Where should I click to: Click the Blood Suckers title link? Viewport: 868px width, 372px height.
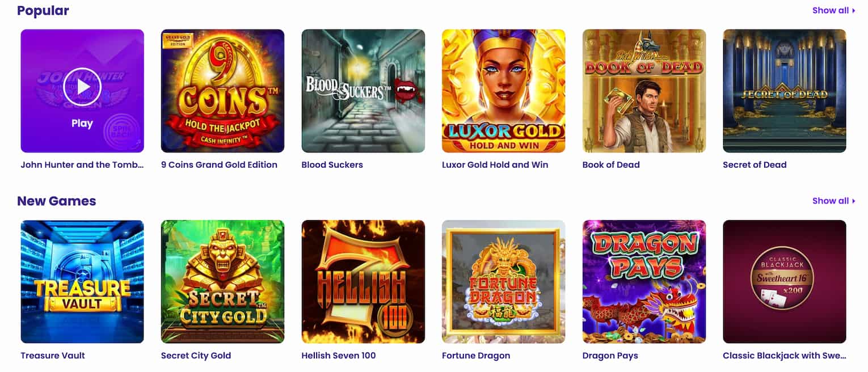click(332, 165)
